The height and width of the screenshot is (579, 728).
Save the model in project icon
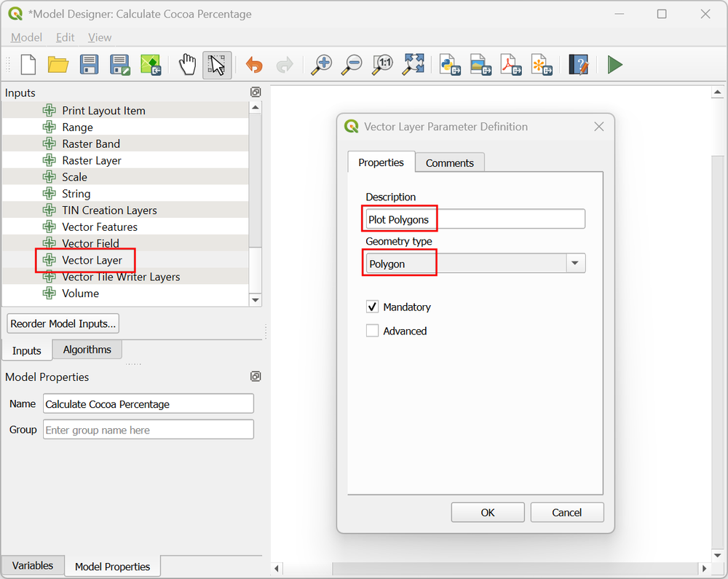point(151,65)
